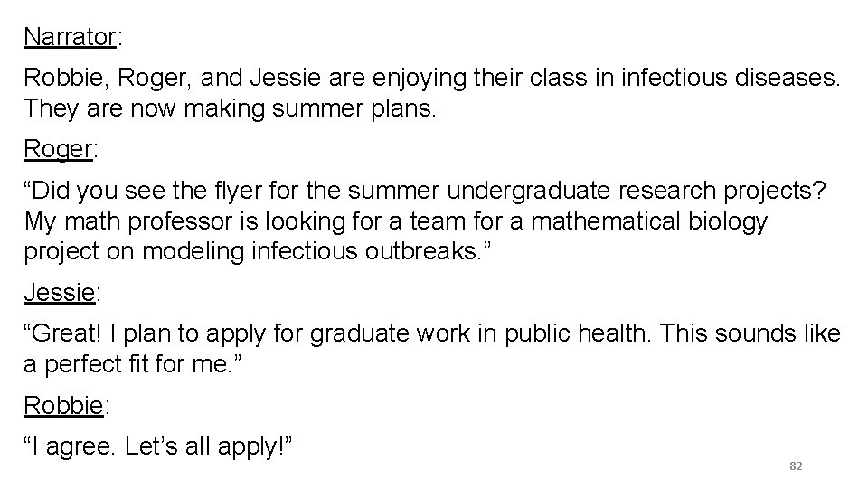This screenshot has width=868, height=488.
Task: Click the words 'research projects?'
Action: (722, 192)
